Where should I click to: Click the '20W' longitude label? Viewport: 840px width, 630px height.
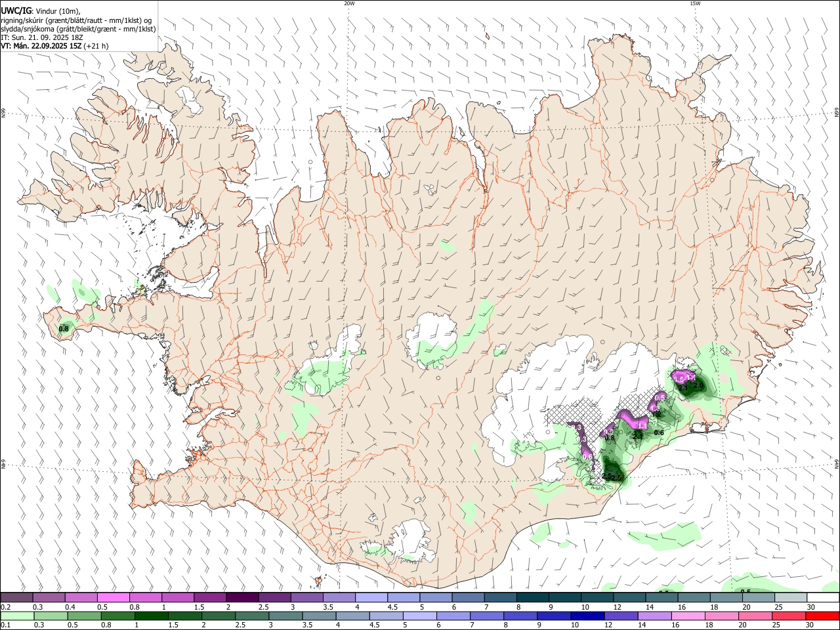tap(349, 3)
